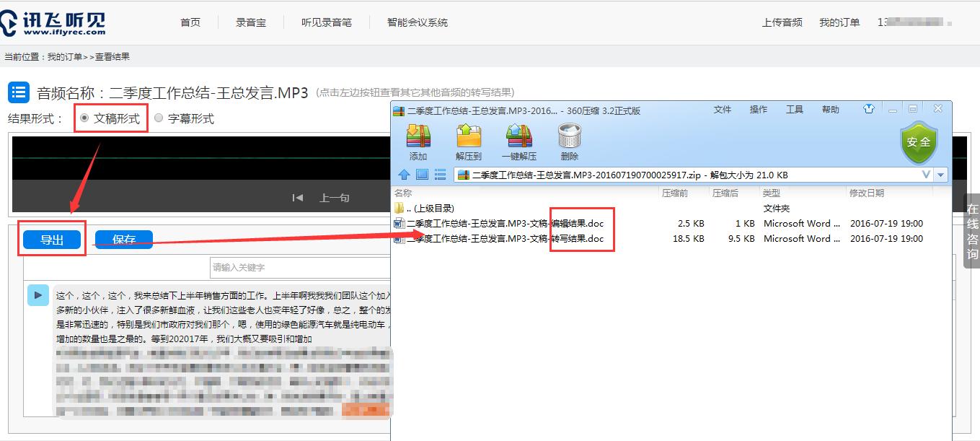
Task: Click the 添加 (Add) icon in 360压缩
Action: [x=418, y=139]
